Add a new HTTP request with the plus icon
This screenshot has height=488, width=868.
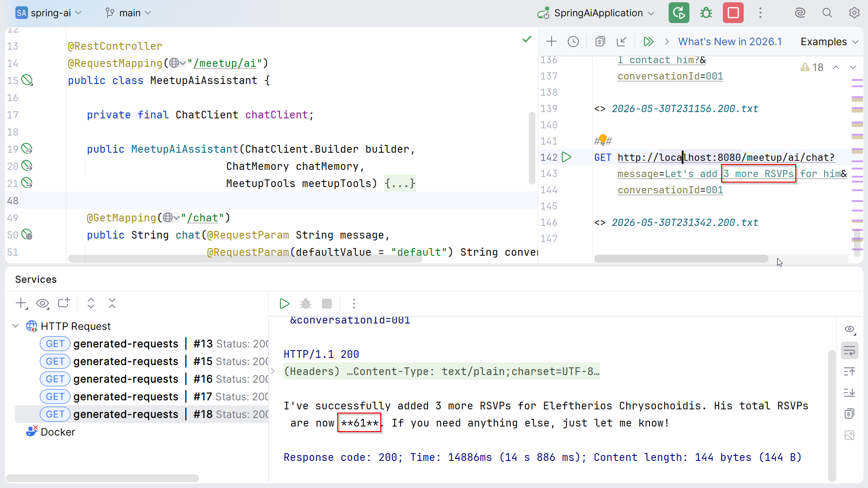551,42
